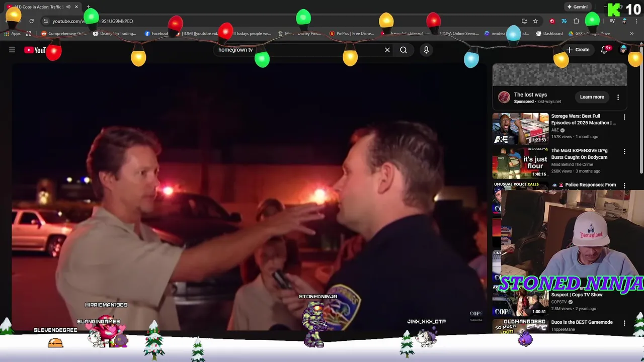Open Chrome's three-dot menu

(x=636, y=21)
